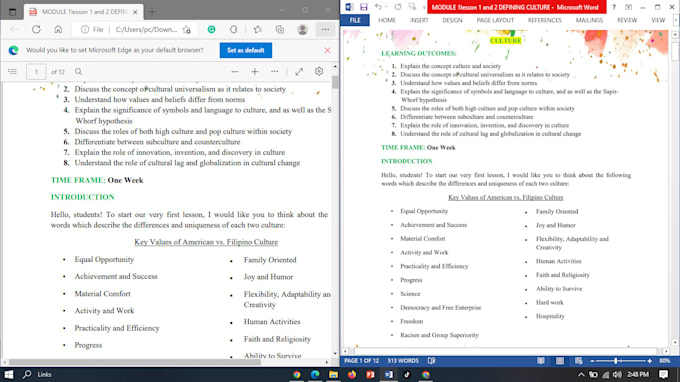Refresh the PDF page in Edge
The height and width of the screenshot is (382, 680).
pyautogui.click(x=36, y=29)
